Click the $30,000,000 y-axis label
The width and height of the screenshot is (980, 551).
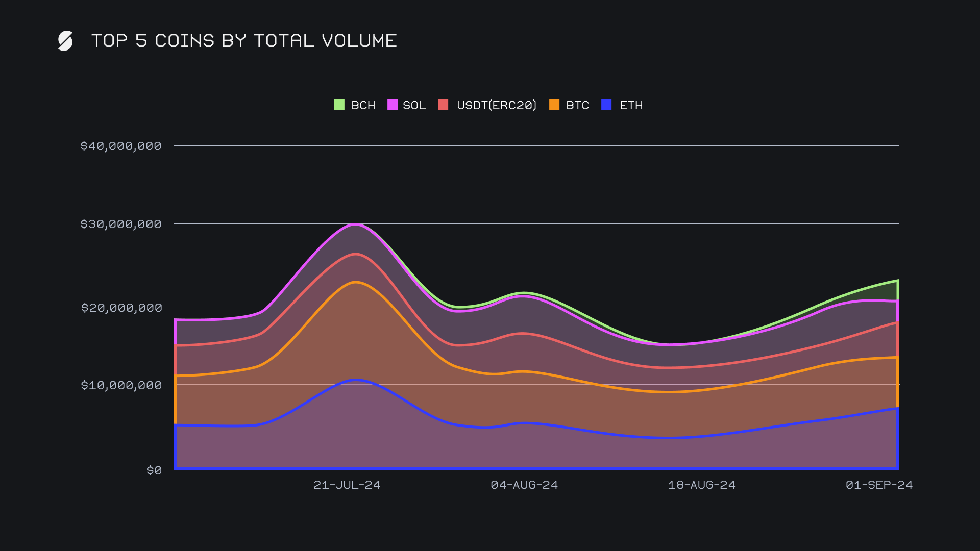[121, 224]
